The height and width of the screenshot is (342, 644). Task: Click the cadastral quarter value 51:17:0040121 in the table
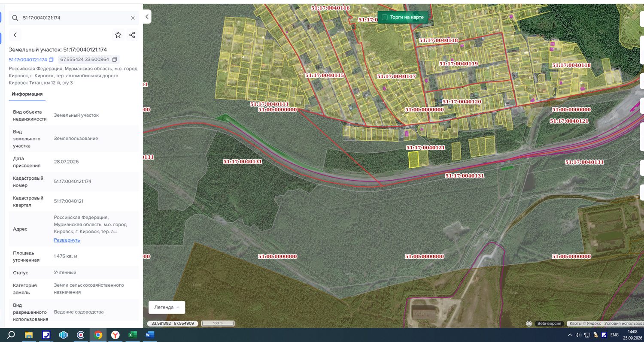69,201
